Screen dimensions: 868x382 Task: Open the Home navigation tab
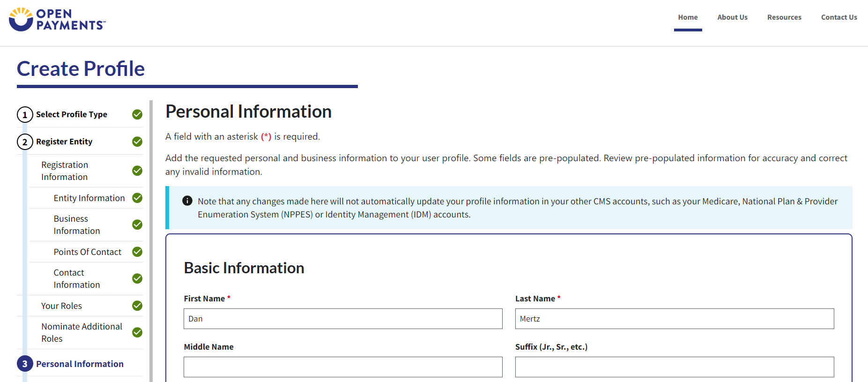click(688, 17)
